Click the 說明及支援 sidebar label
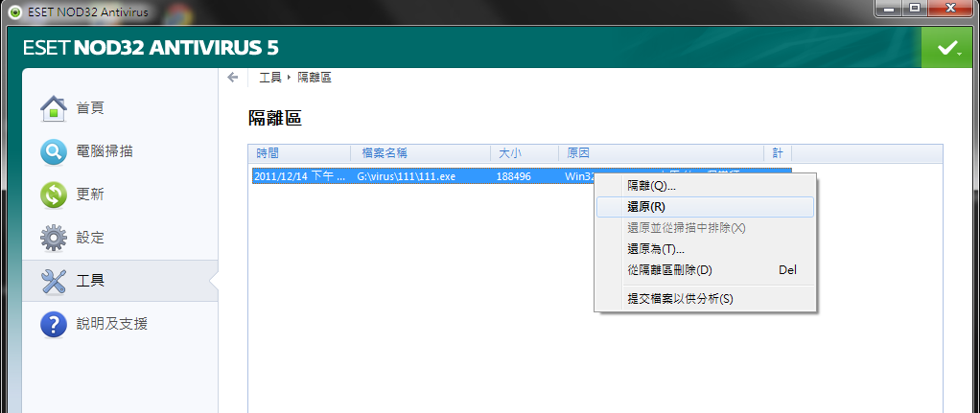This screenshot has width=980, height=413. pos(112,324)
